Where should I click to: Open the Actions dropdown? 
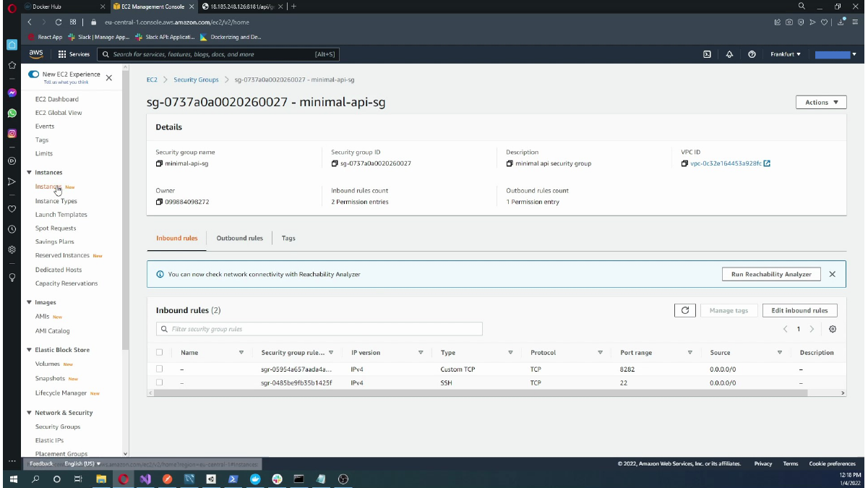[x=820, y=103]
